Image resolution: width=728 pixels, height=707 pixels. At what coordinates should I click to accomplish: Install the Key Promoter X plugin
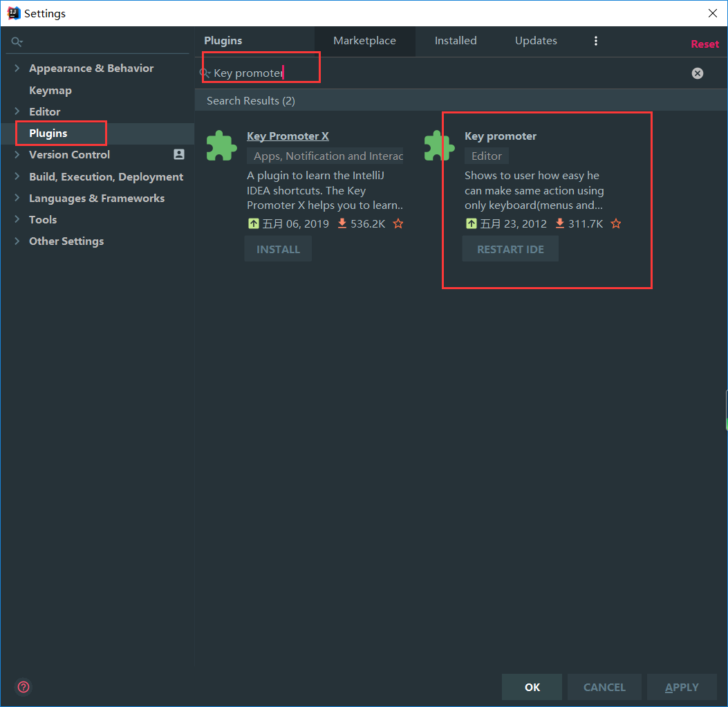point(278,250)
